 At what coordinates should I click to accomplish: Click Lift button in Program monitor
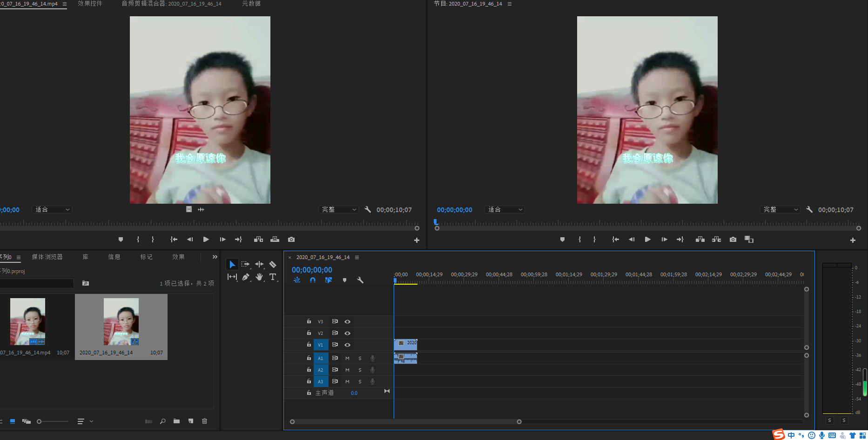(700, 239)
